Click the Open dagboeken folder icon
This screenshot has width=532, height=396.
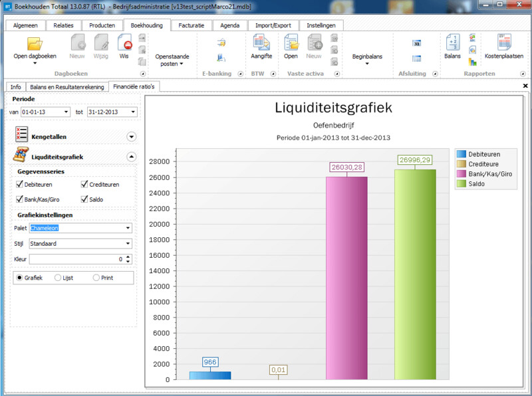pyautogui.click(x=35, y=44)
